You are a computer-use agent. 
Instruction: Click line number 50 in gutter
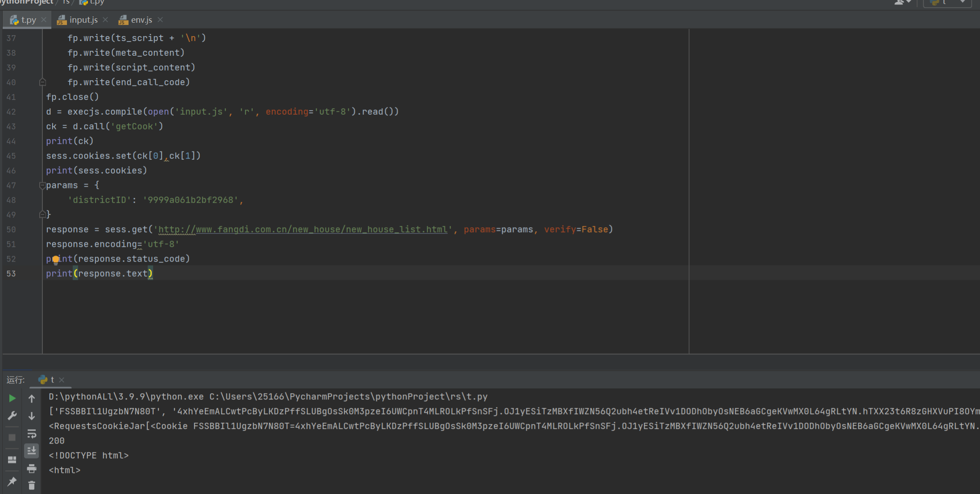pyautogui.click(x=11, y=229)
